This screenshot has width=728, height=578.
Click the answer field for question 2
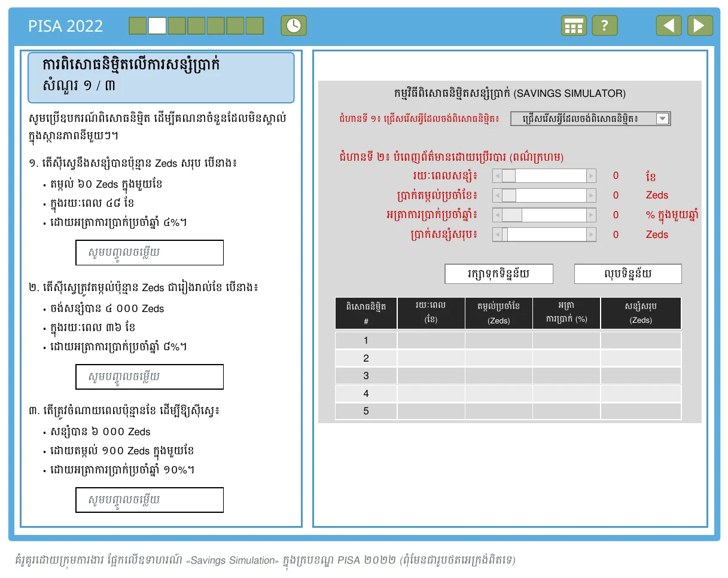(150, 377)
